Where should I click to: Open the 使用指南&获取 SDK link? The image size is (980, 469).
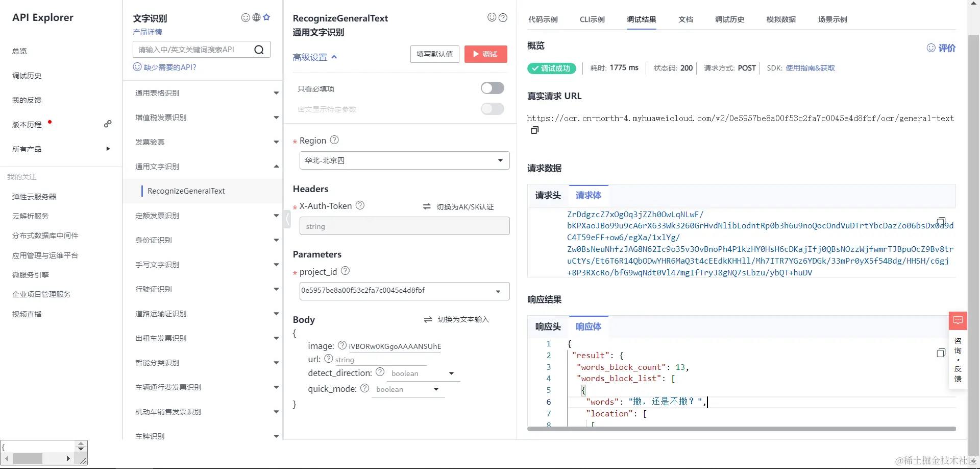(x=811, y=68)
